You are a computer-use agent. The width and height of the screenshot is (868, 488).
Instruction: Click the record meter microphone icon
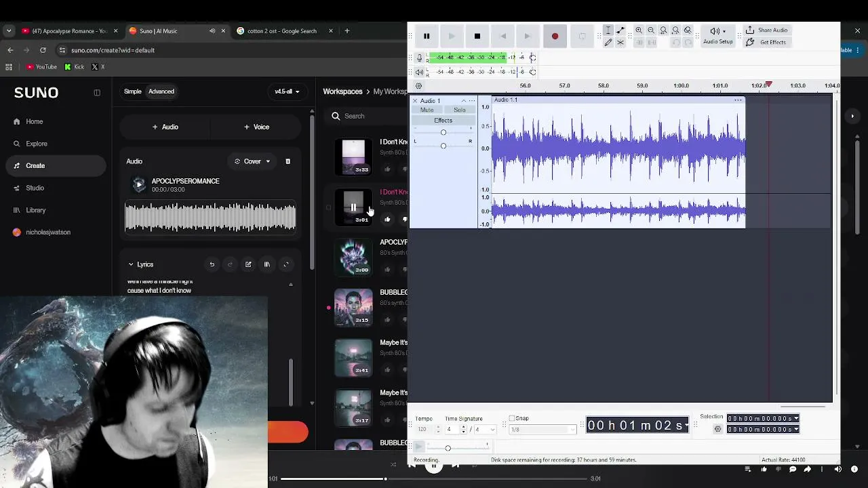[419, 58]
